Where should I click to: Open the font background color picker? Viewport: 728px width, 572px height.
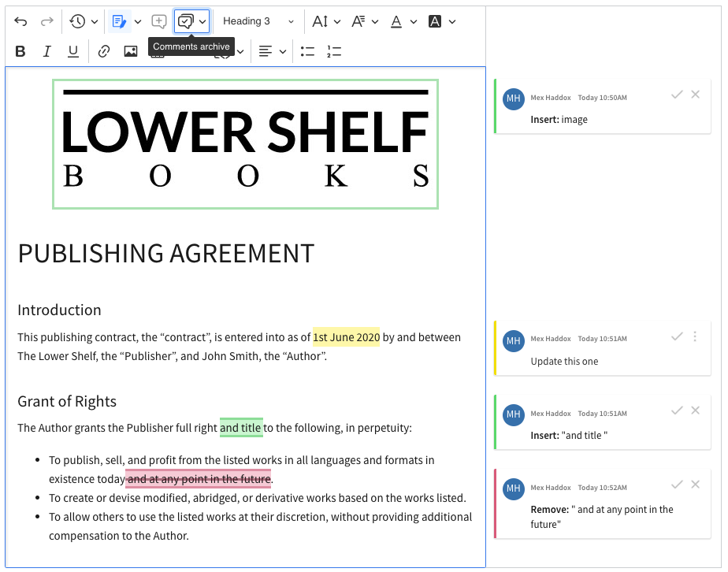click(x=436, y=21)
